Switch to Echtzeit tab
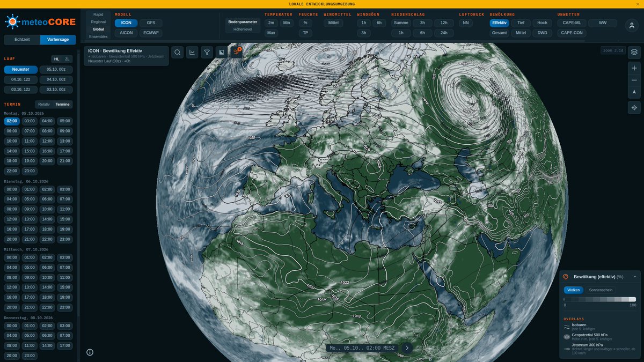 22,40
